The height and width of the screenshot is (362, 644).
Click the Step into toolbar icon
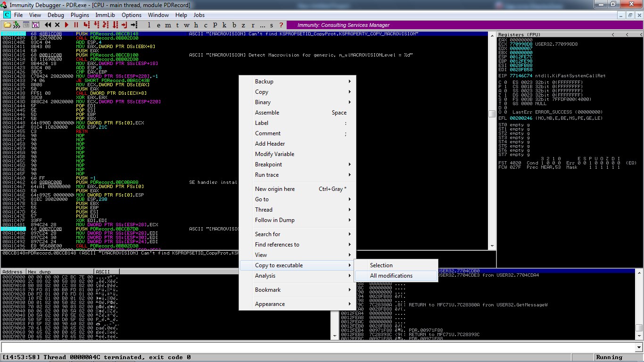[x=86, y=25]
